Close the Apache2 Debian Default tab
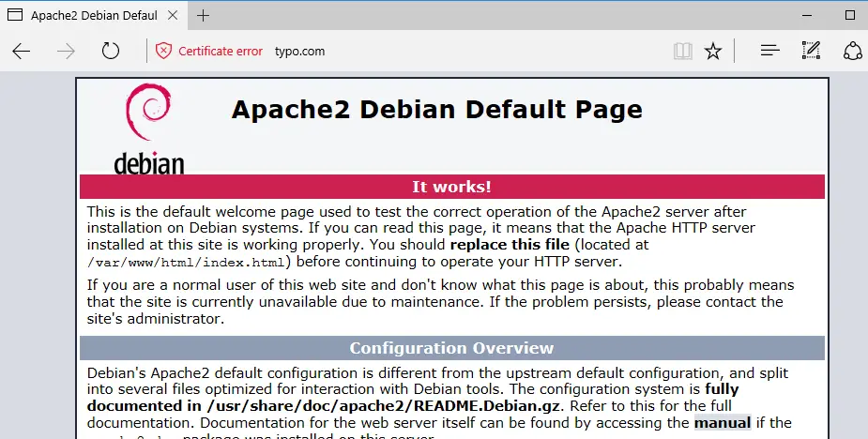 173,16
